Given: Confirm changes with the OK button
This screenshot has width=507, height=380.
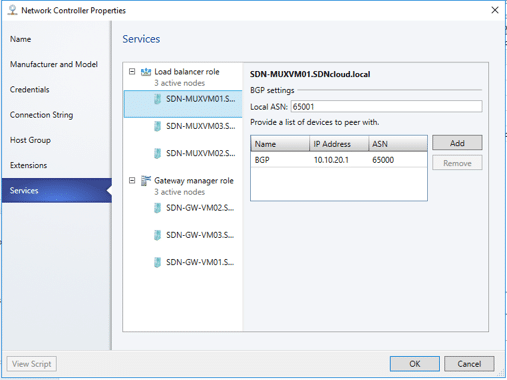Looking at the screenshot, I should (x=415, y=364).
